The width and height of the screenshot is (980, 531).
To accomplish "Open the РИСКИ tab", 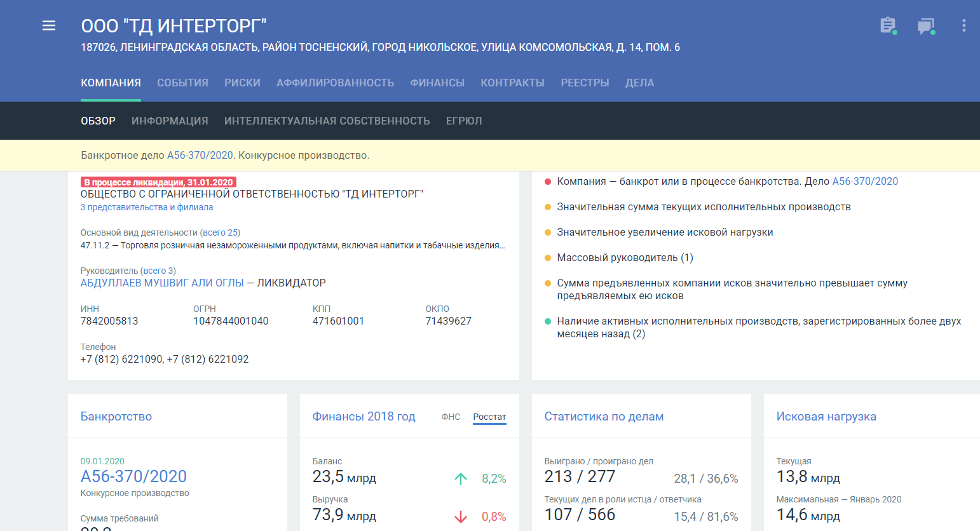I will 242,83.
